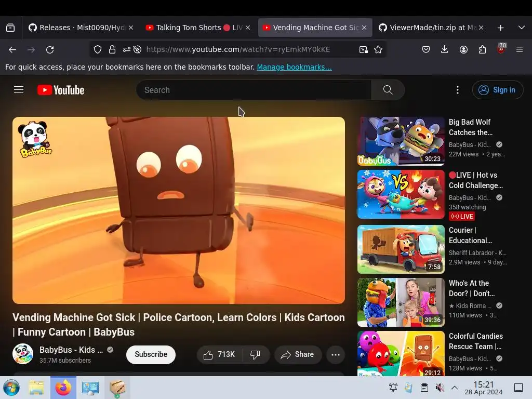Open the Hot vs Cold Challenge live thumbnail
Viewport: 532px width, 399px height.
401,194
